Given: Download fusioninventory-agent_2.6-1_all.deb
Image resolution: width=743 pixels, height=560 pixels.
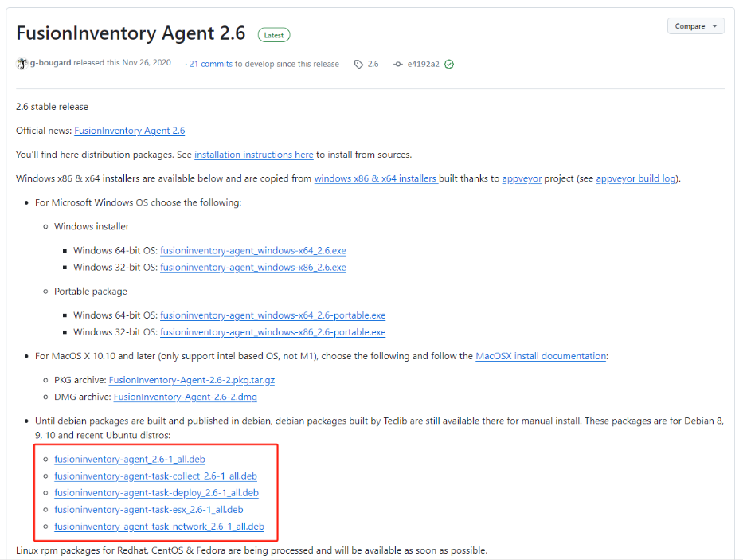Looking at the screenshot, I should click(x=130, y=460).
